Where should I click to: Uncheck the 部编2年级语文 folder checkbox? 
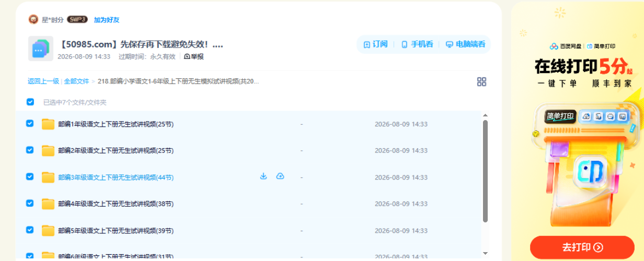(x=30, y=150)
